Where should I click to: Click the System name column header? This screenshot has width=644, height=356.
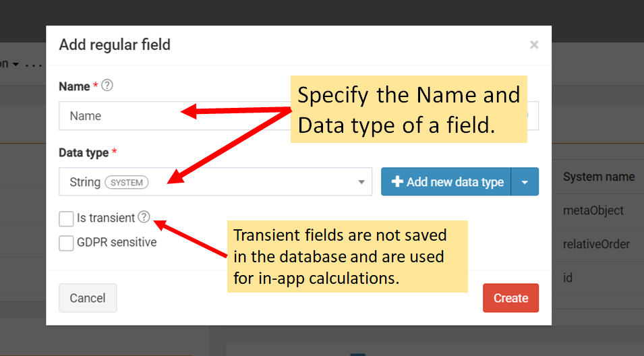click(598, 177)
